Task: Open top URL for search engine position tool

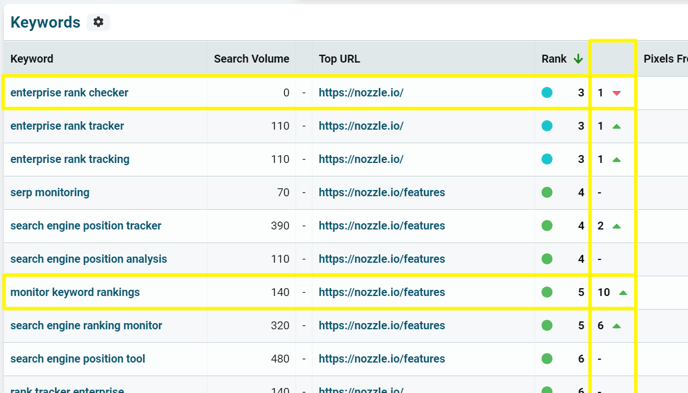Action: [382, 359]
